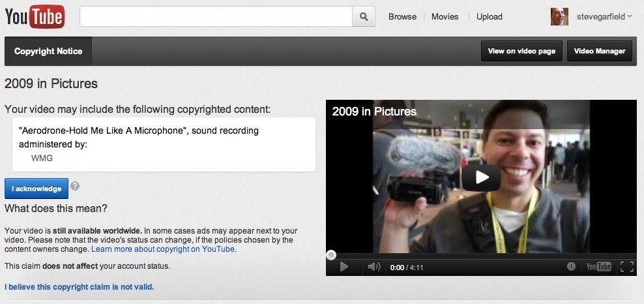Focus the YouTube search input field
644x304 pixels.
click(x=216, y=16)
